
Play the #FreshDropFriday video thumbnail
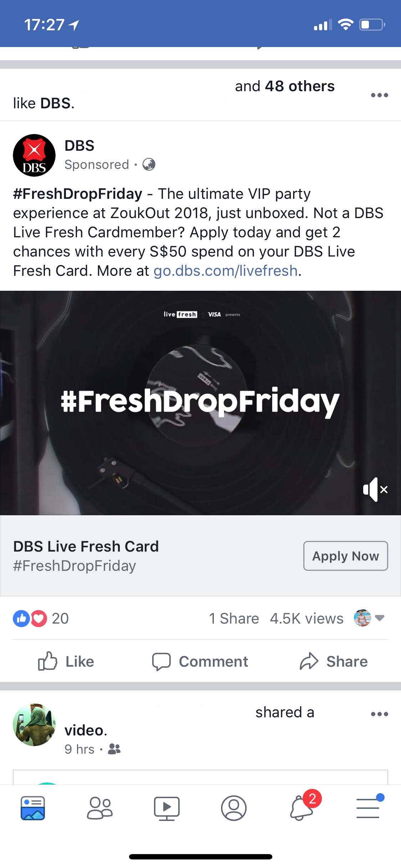click(x=200, y=403)
